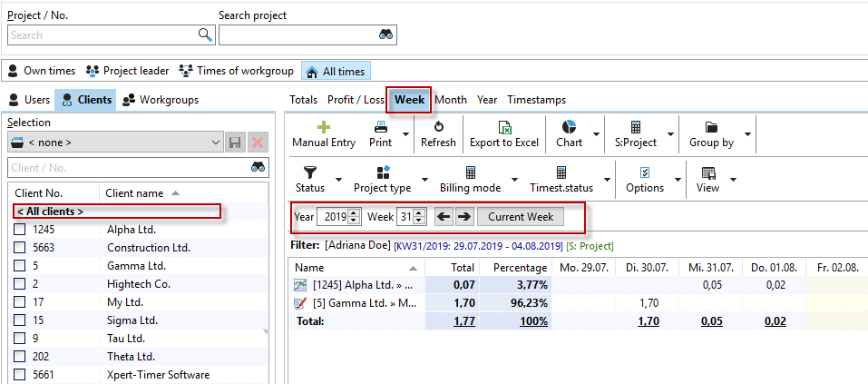The image size is (868, 384).
Task: Expand the Selection dropdown showing none
Action: point(215,143)
